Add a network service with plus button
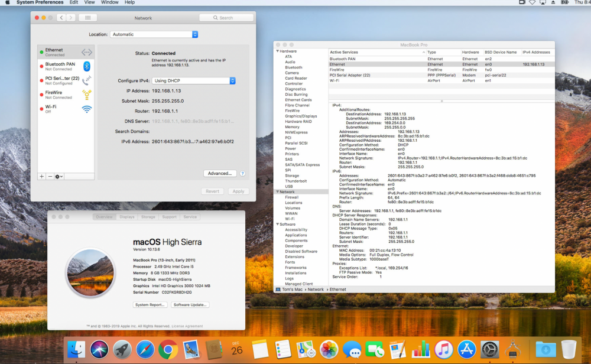Image resolution: width=591 pixels, height=364 pixels. coord(42,176)
